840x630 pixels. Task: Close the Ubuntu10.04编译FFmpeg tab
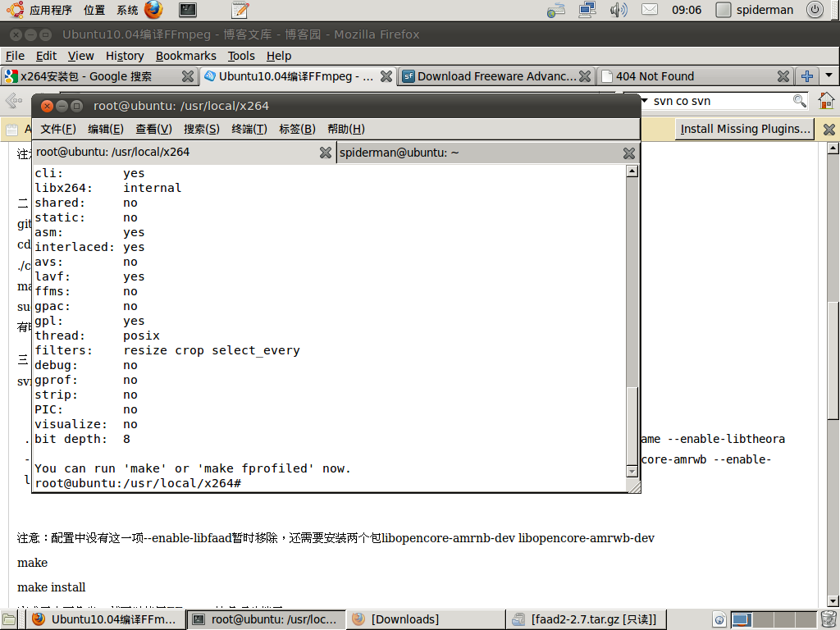coord(386,76)
